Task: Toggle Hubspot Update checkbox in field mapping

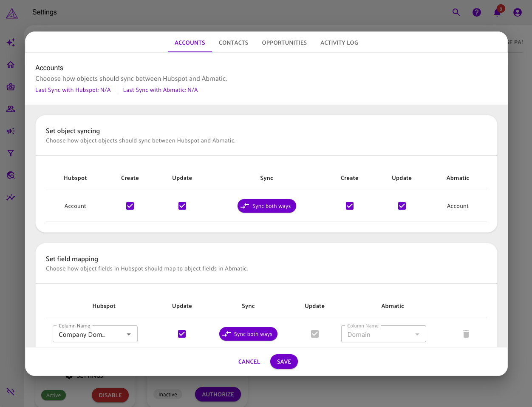Action: [182, 334]
